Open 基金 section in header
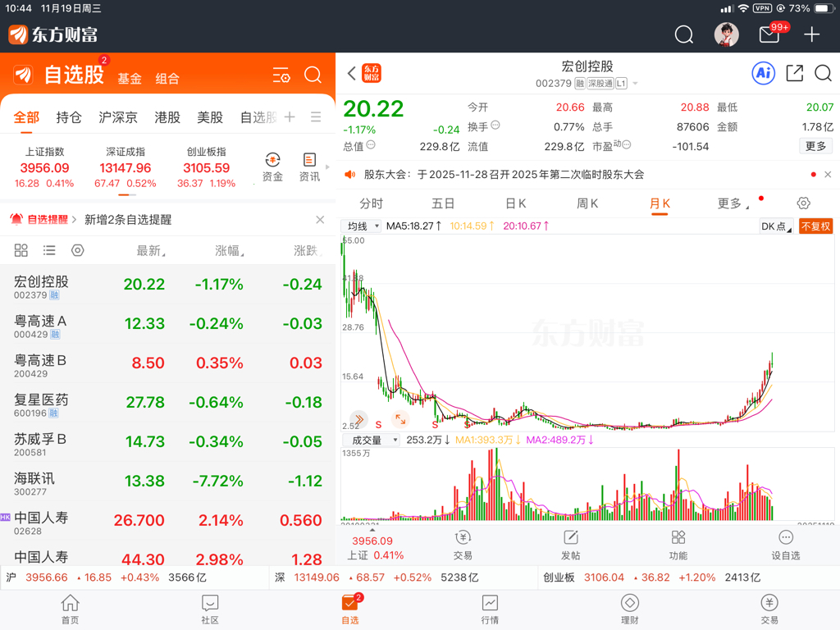The image size is (840, 630). (x=130, y=79)
